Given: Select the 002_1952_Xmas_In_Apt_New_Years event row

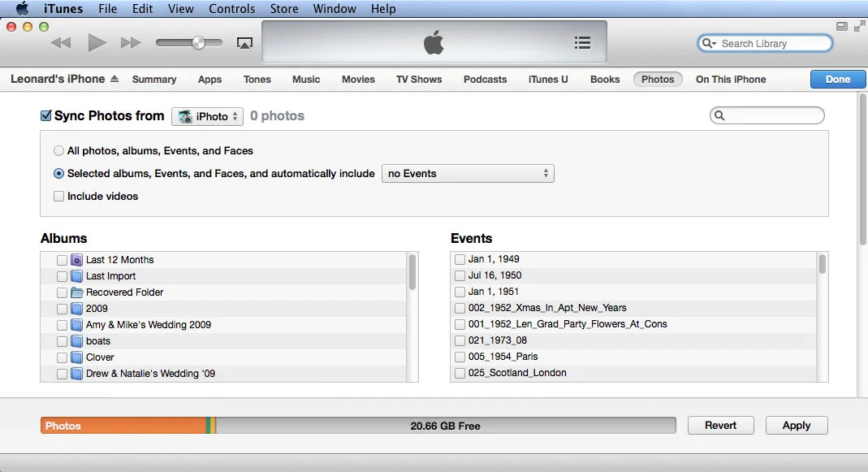Looking at the screenshot, I should pyautogui.click(x=633, y=308).
